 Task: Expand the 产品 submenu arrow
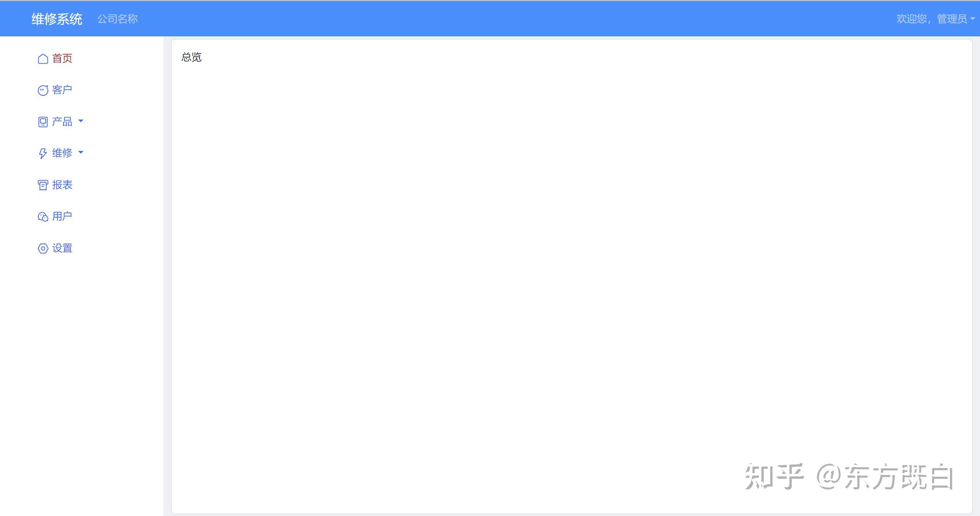81,121
